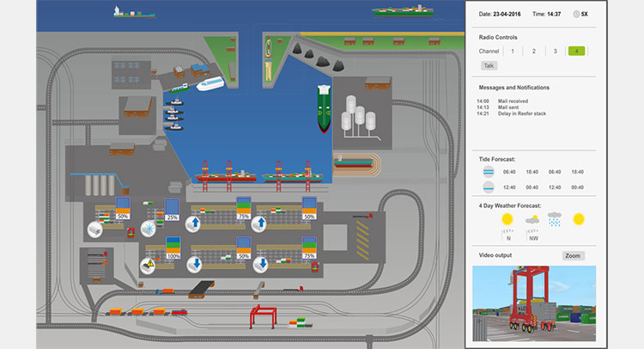Viewport: 644px width, 349px height.
Task: Select the grain silos by the conveyor
Action: (100, 185)
